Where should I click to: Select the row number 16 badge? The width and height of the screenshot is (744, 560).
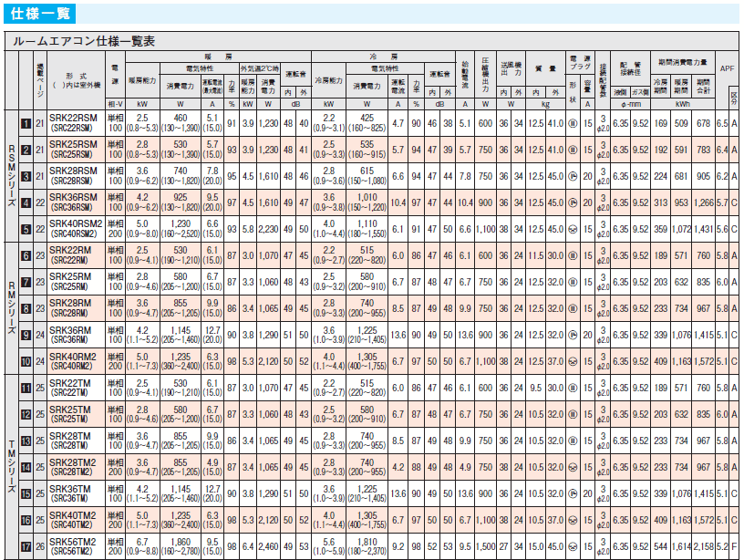[x=26, y=520]
